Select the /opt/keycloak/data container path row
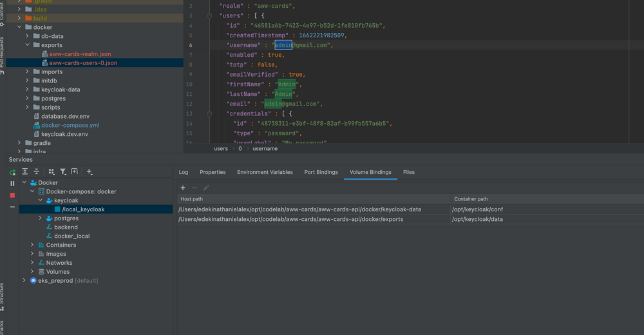Viewport: 644px width, 335px height. point(478,219)
